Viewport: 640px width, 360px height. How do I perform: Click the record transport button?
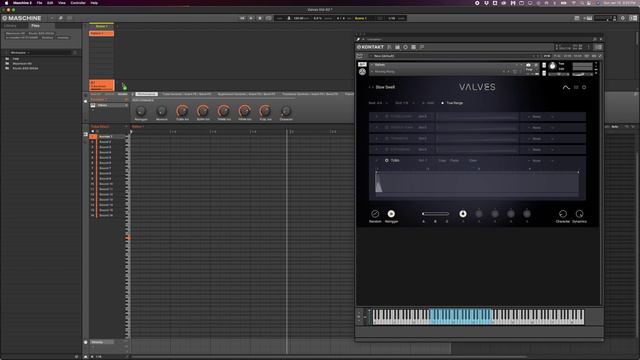[260, 18]
